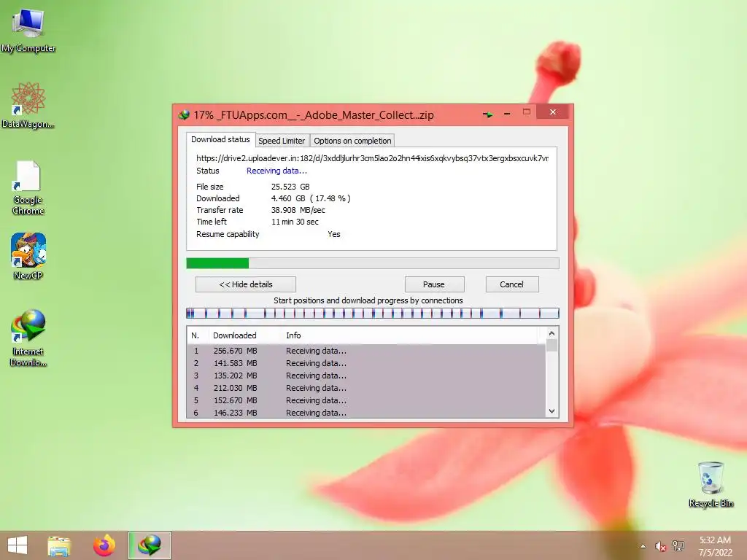Select connection row 3 with 135.202 MB

[x=366, y=376]
